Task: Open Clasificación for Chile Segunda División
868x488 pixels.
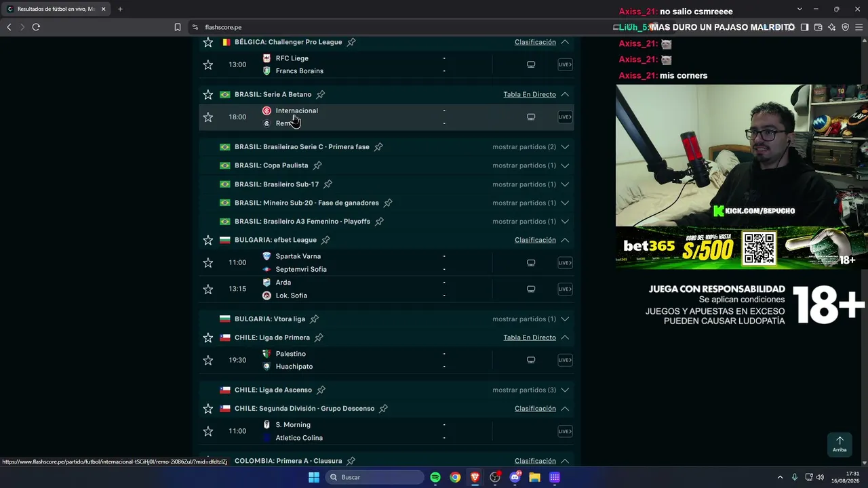Action: (x=535, y=409)
